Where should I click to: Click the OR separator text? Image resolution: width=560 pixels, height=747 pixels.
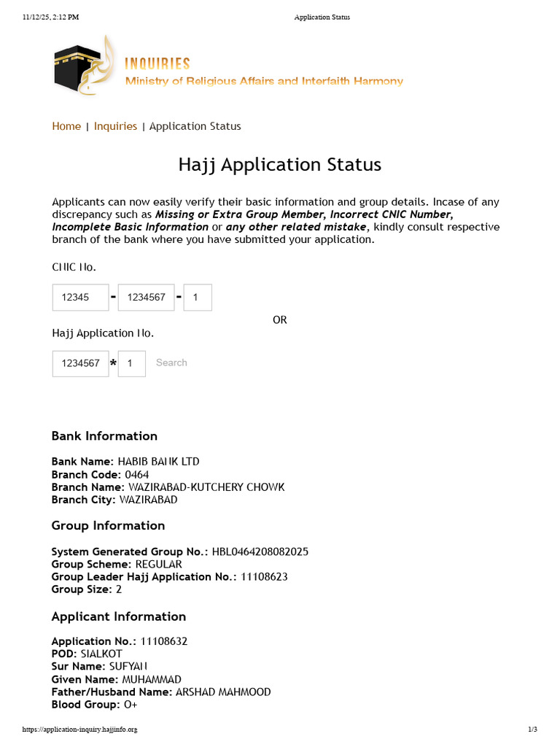(280, 320)
